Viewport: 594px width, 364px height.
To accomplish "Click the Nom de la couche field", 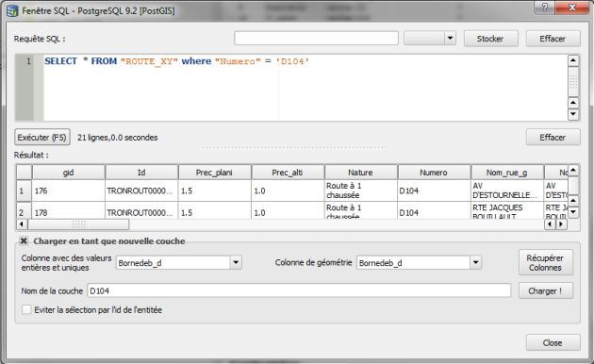I will (299, 290).
